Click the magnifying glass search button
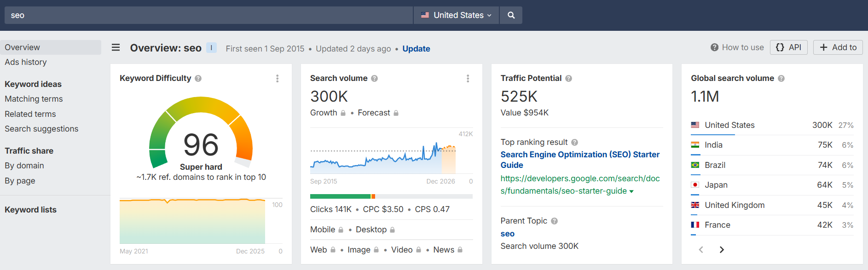Screen dimensions: 868x270 pos(511,15)
